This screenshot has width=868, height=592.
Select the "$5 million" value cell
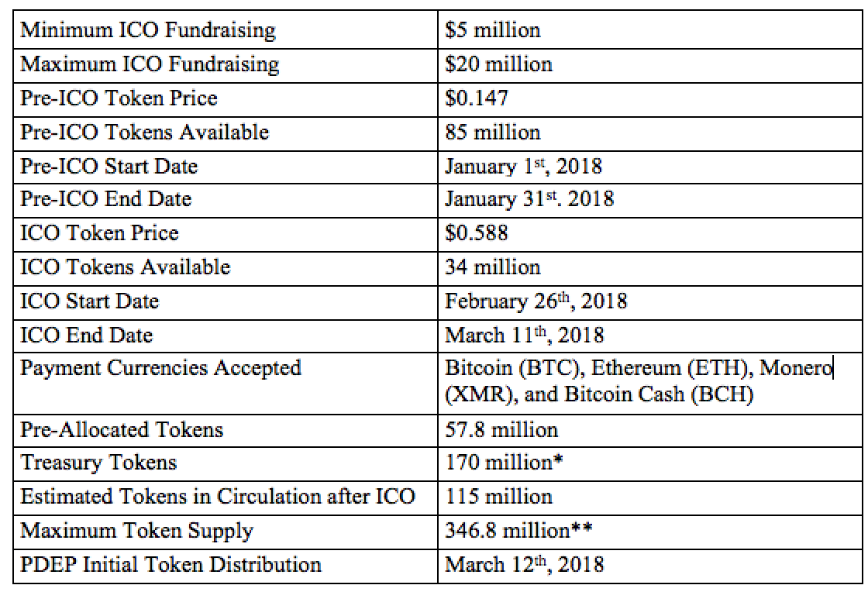(493, 30)
